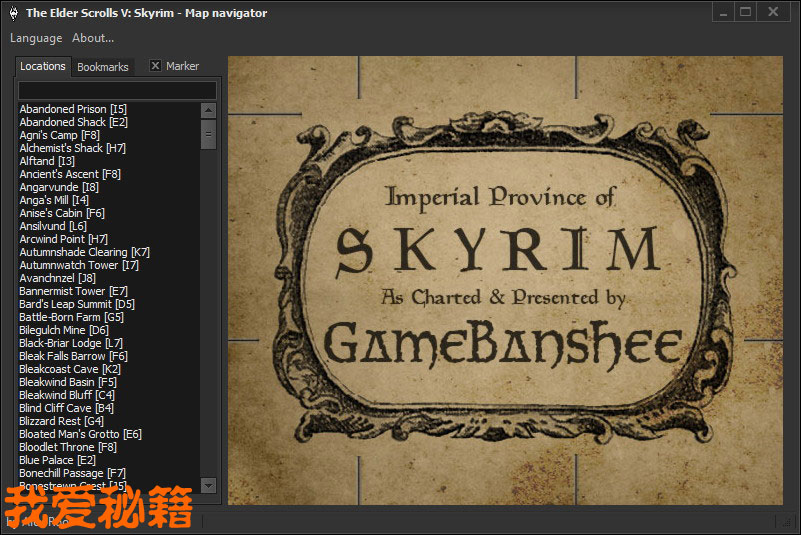Pick Black-Briar Lodge [L7] from locations
Screen dimensions: 801x535
tap(71, 343)
